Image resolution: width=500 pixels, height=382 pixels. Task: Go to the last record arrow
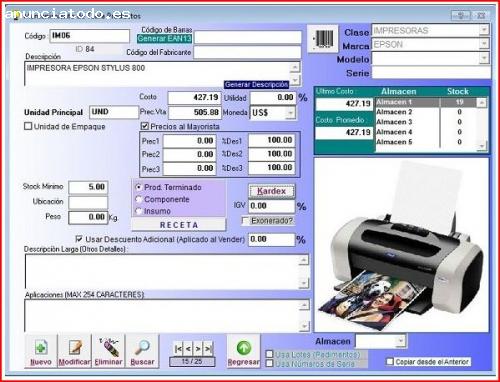[x=208, y=349]
